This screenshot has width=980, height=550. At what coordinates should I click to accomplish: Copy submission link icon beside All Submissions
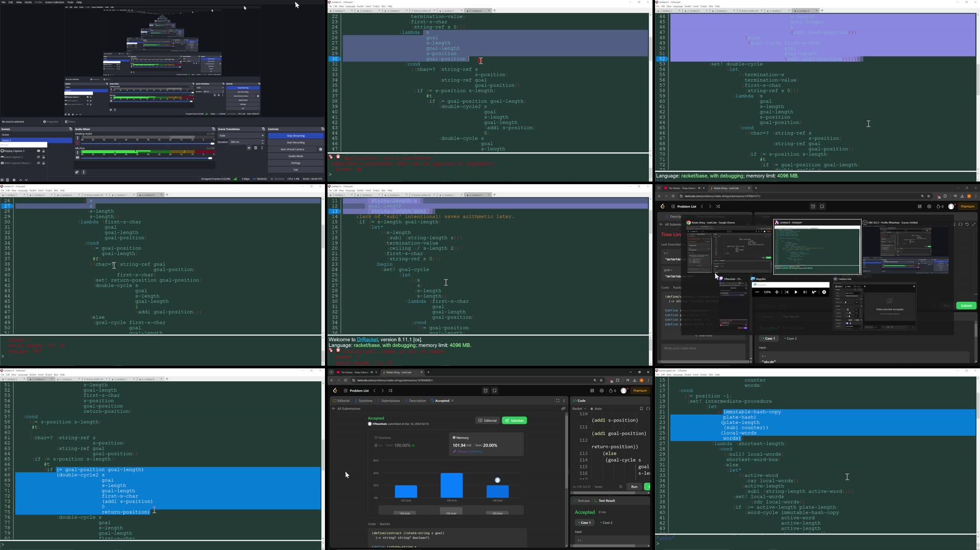pos(563,409)
